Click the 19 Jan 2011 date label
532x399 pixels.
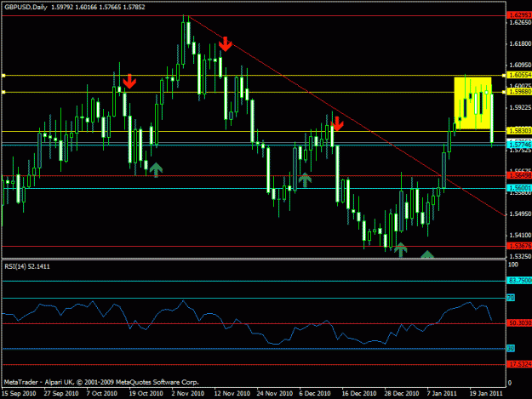pos(486,394)
